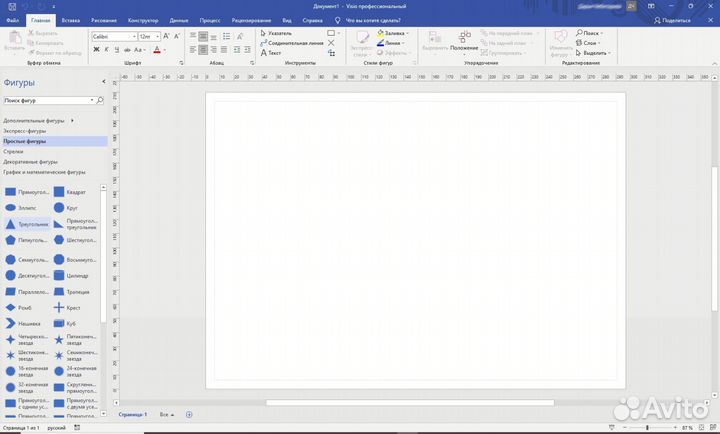Select the Heptagon (Семиугольник) shape

(27, 259)
